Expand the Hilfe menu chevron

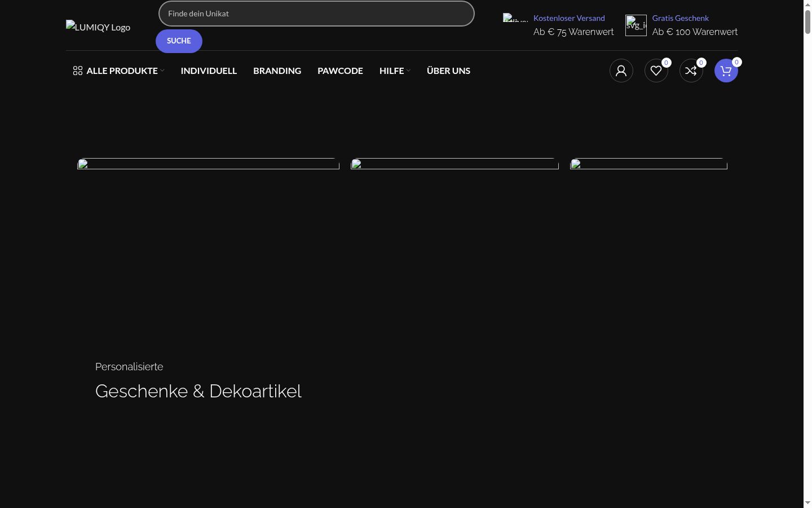tap(408, 71)
